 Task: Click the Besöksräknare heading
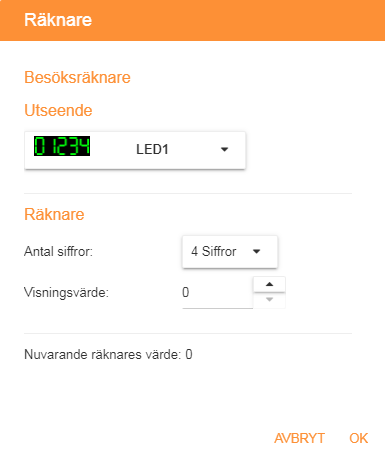(x=77, y=77)
